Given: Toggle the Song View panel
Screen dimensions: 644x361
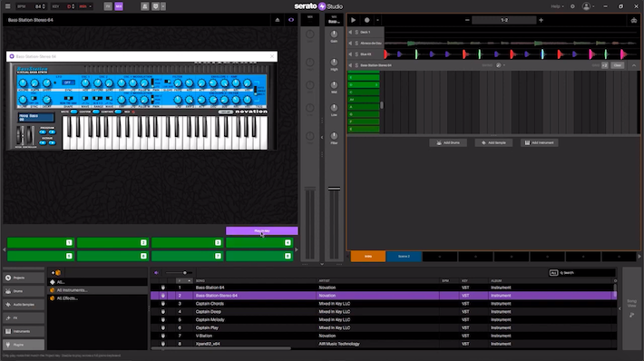Looking at the screenshot, I should point(631,308).
